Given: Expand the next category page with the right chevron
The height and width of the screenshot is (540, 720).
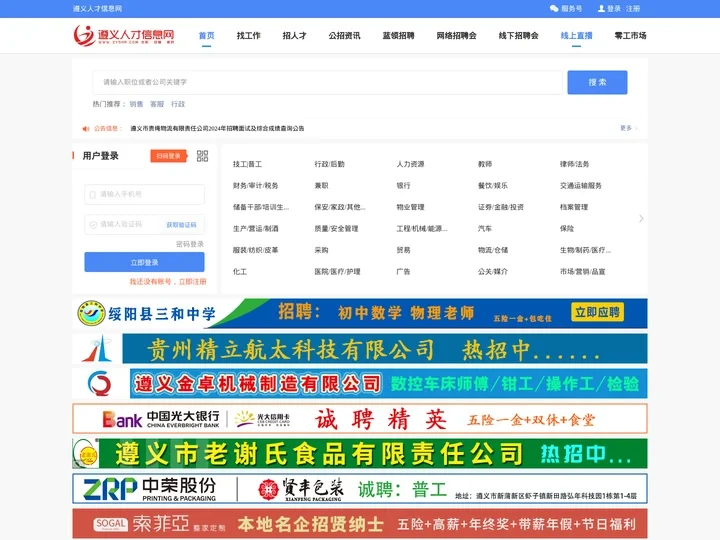Looking at the screenshot, I should [x=641, y=219].
